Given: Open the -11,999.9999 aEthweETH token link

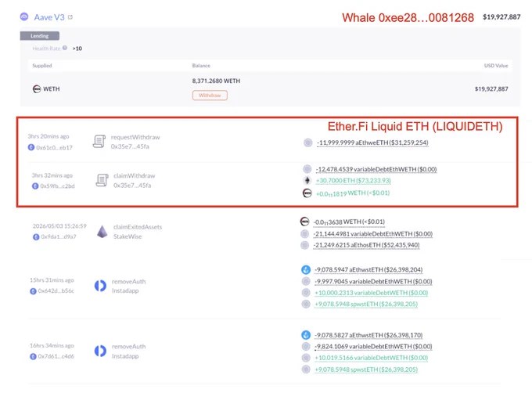Looking at the screenshot, I should 372,142.
